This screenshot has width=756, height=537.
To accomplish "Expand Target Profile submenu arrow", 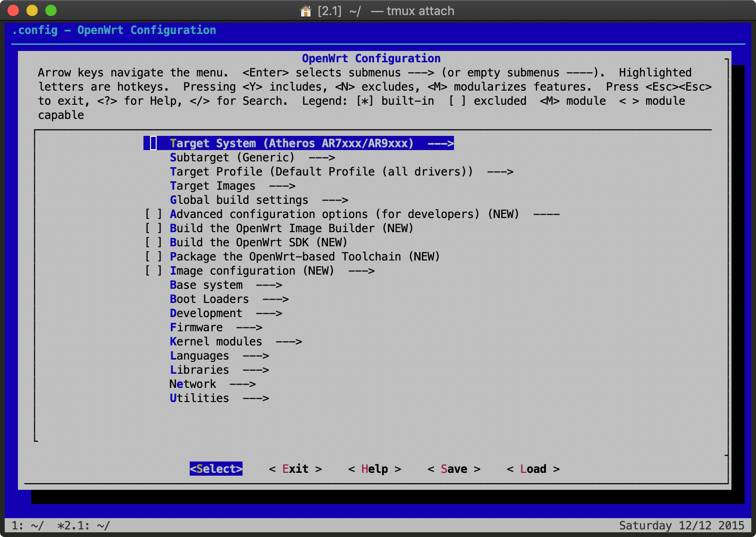I will (x=500, y=172).
